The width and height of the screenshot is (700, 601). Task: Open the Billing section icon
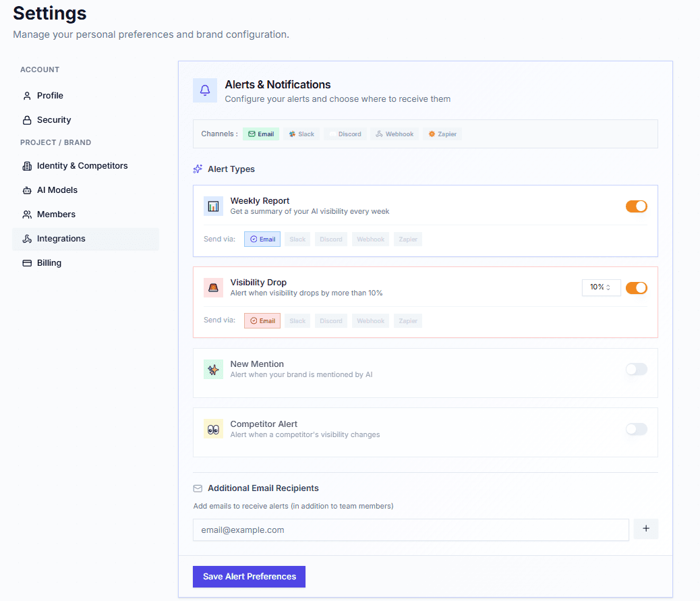click(28, 262)
